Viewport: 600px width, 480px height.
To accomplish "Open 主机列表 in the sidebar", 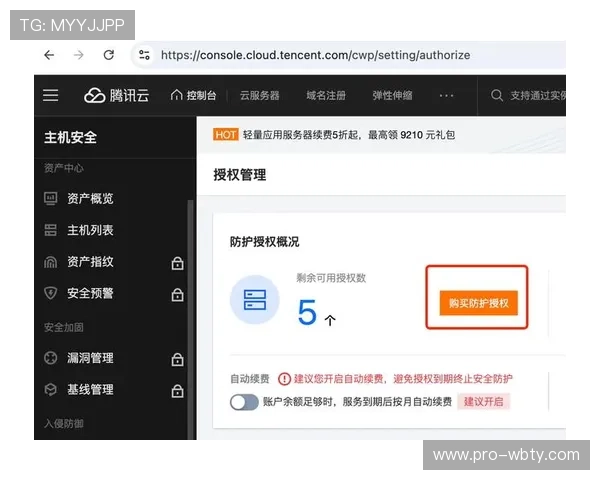I will (90, 230).
